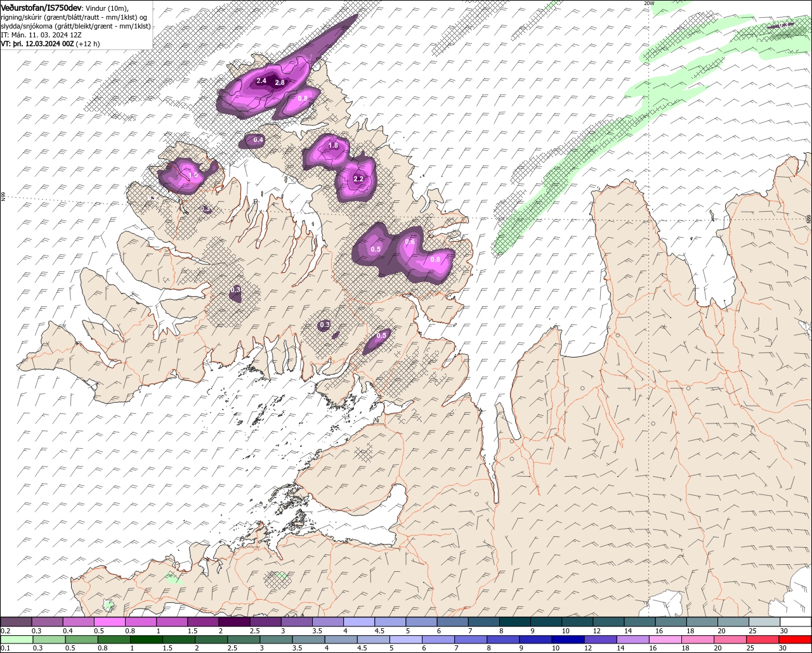Screen dimensions: 812x653
Task: Select bright red swatch labeled 30 in lower legend
Action: (x=796, y=639)
